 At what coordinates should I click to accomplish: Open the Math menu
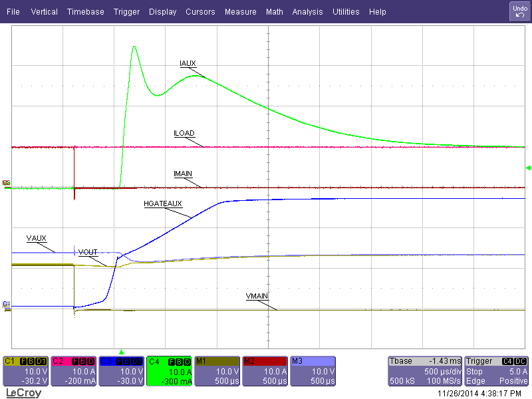point(274,11)
